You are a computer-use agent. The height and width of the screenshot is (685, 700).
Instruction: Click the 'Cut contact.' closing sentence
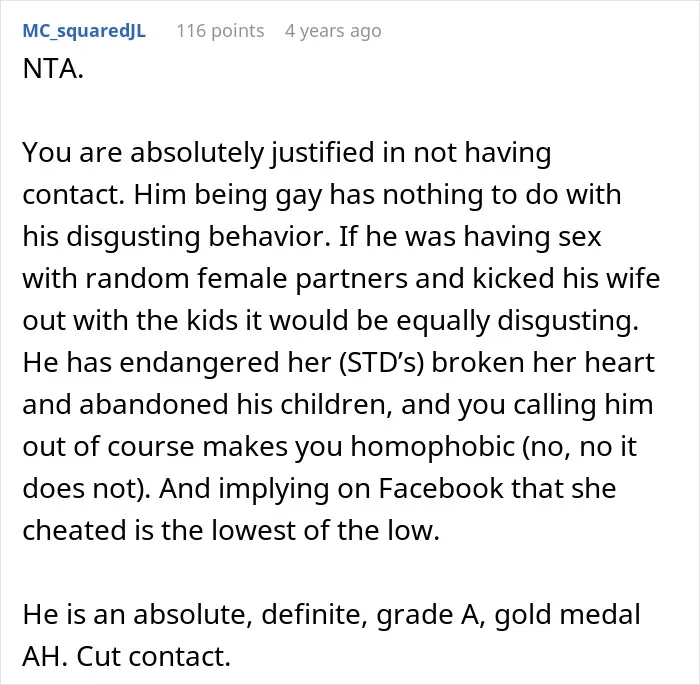click(x=153, y=656)
